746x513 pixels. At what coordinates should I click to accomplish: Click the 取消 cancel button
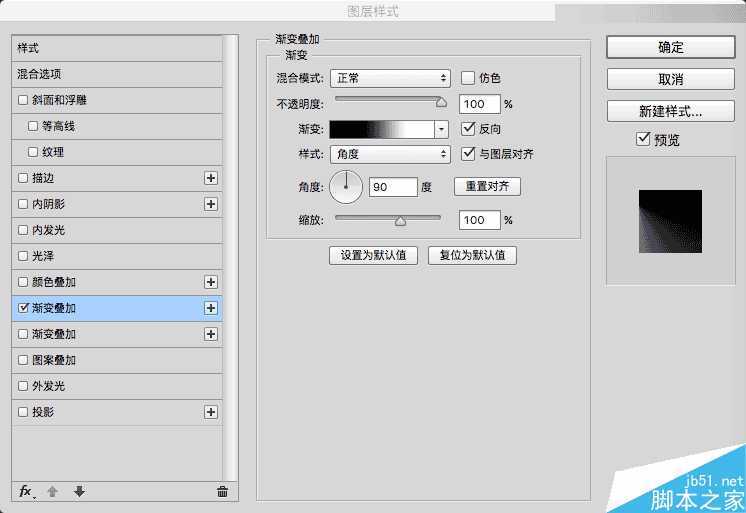pyautogui.click(x=671, y=79)
